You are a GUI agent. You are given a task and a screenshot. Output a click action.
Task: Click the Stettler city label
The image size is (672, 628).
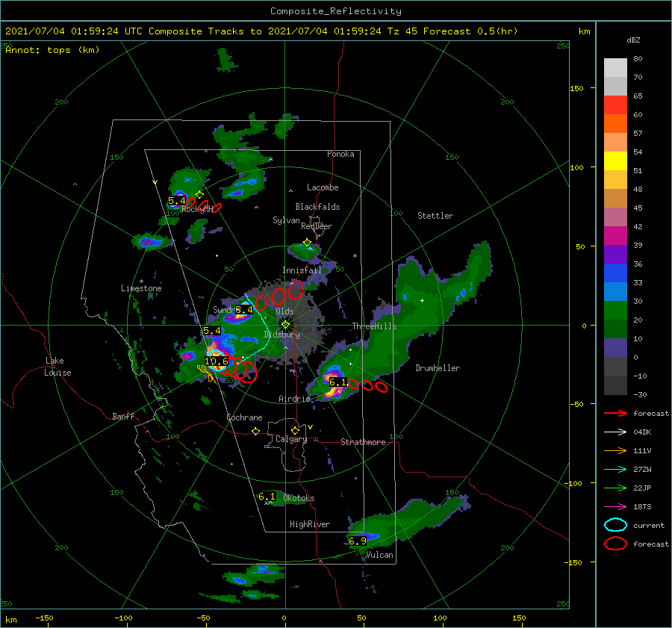coord(435,216)
